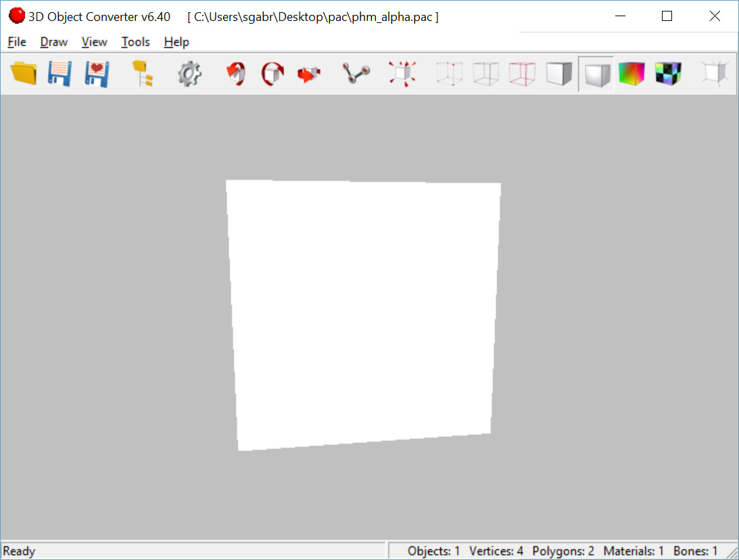Click the cube with red normals icon
739x560 pixels.
coord(402,73)
